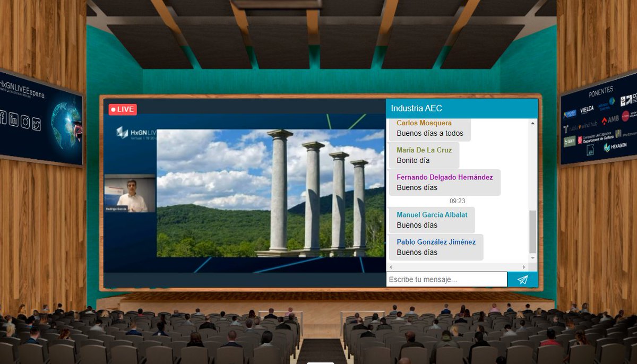This screenshot has width=637, height=364.
Task: Click the chat vertical scrollbar thumb
Action: pos(533,231)
